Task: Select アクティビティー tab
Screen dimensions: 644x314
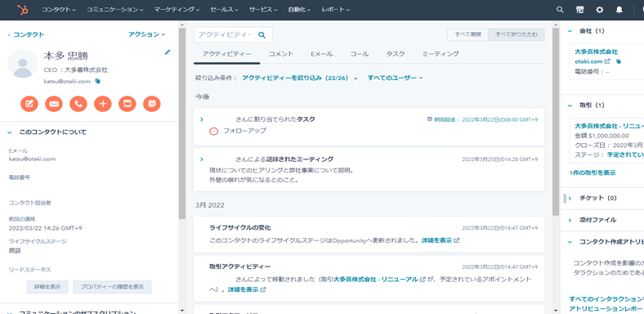Action: pos(226,54)
